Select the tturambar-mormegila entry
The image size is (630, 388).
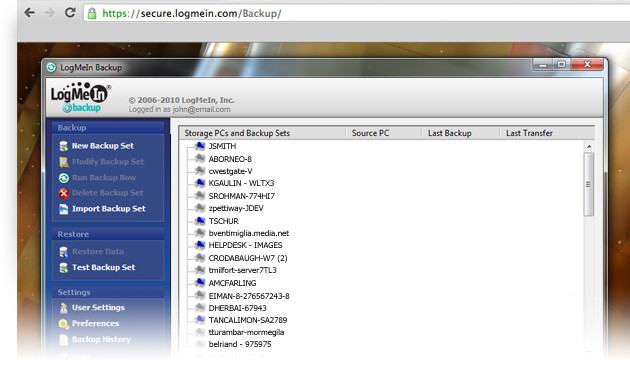pyautogui.click(x=246, y=332)
